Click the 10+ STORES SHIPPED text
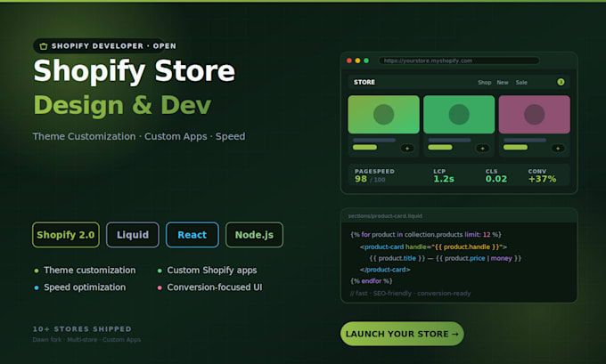Viewport: 606px width, 364px height. tap(82, 329)
